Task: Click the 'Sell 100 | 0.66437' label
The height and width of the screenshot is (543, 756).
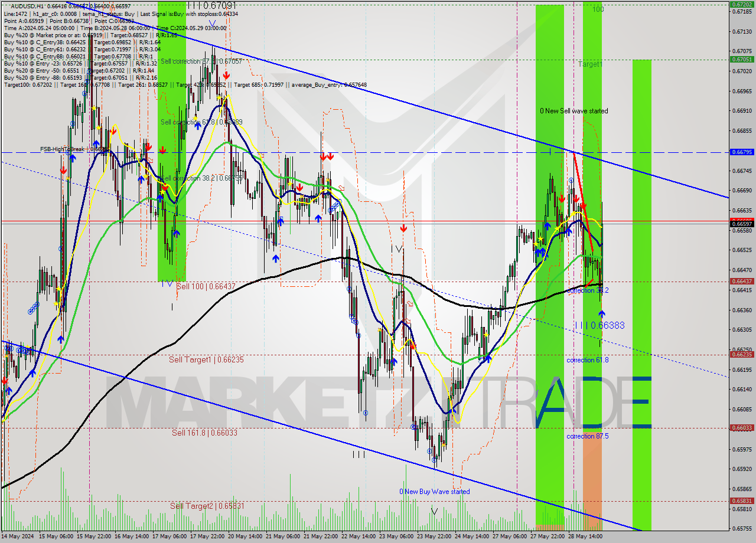Action: point(206,286)
